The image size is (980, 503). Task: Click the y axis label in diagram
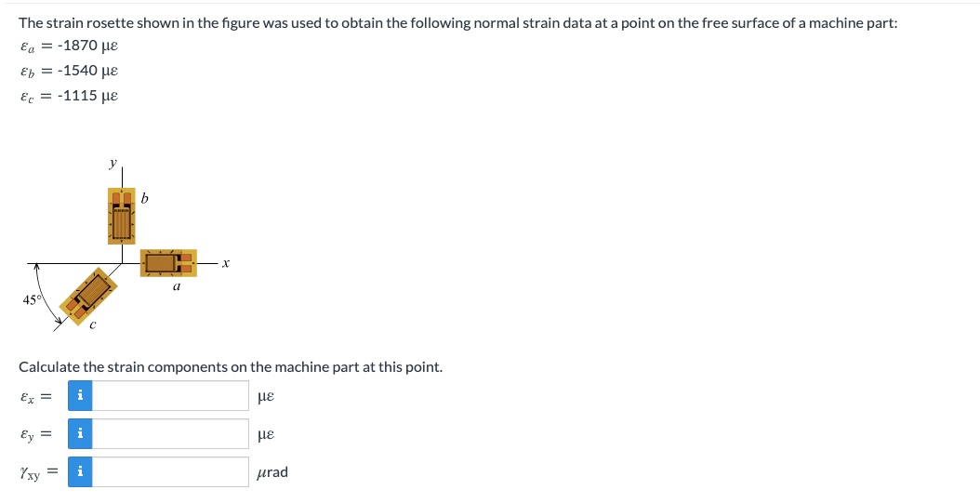(113, 163)
